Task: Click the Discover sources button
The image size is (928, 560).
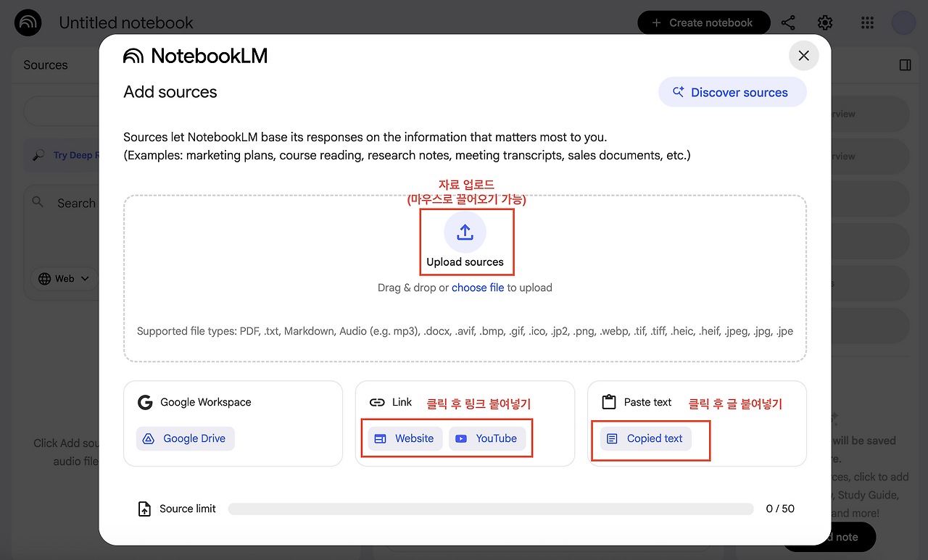Action: [x=732, y=92]
